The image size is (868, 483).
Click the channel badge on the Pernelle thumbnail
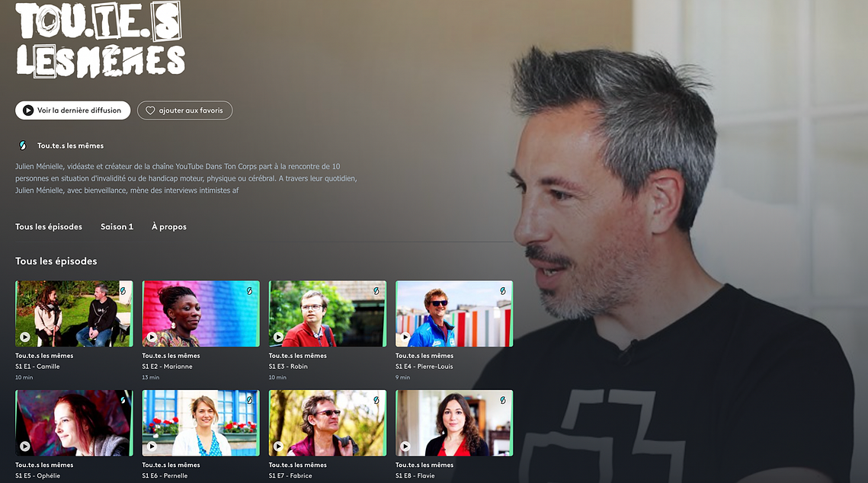click(250, 400)
